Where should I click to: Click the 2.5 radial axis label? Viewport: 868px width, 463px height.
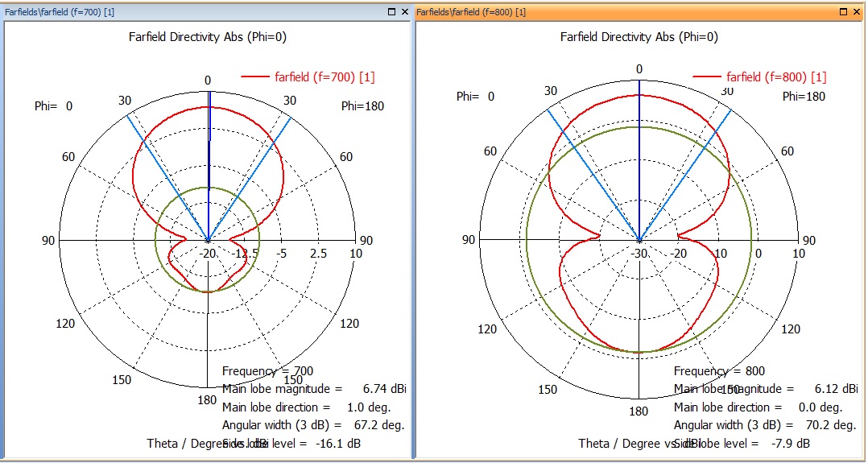click(x=318, y=254)
